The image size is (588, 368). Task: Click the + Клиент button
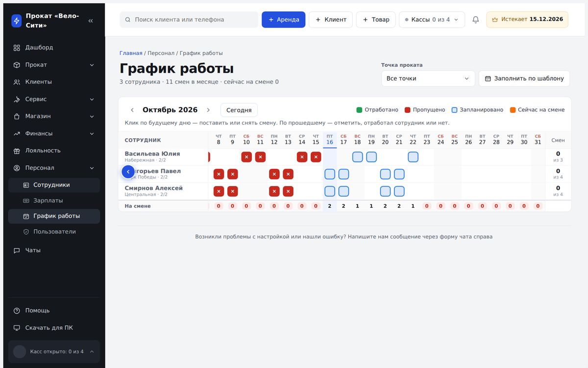[331, 20]
